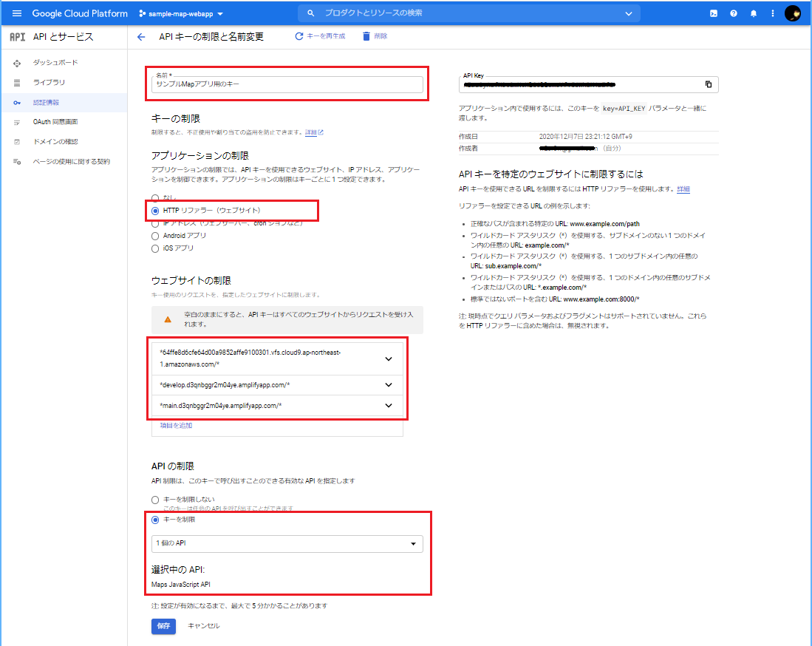The width and height of the screenshot is (812, 646).
Task: Open ページの使用に関する契約 in the sidebar
Action: pos(72,162)
